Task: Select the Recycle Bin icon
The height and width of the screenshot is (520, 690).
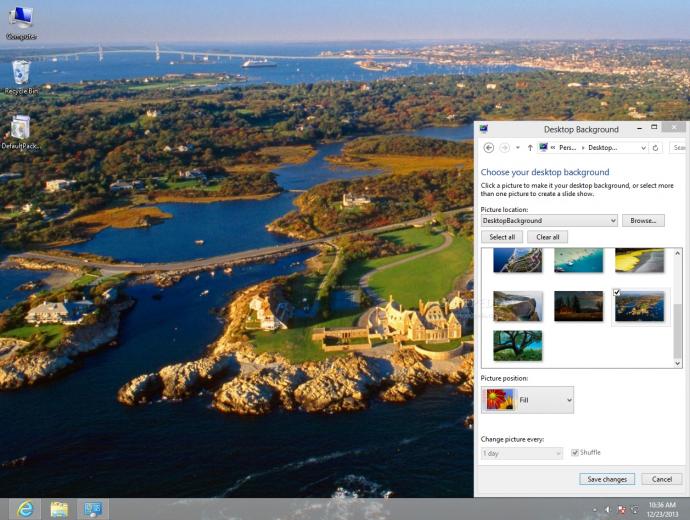Action: 21,77
